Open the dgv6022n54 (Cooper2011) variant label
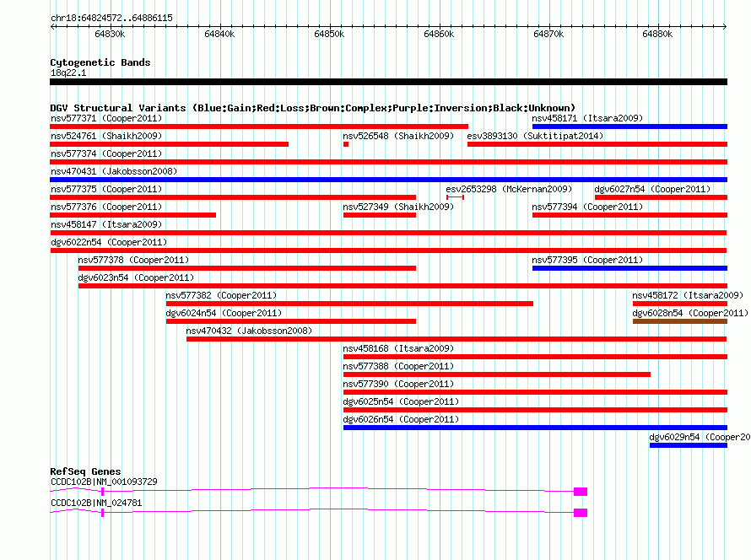Image resolution: width=751 pixels, height=560 pixels. click(109, 242)
